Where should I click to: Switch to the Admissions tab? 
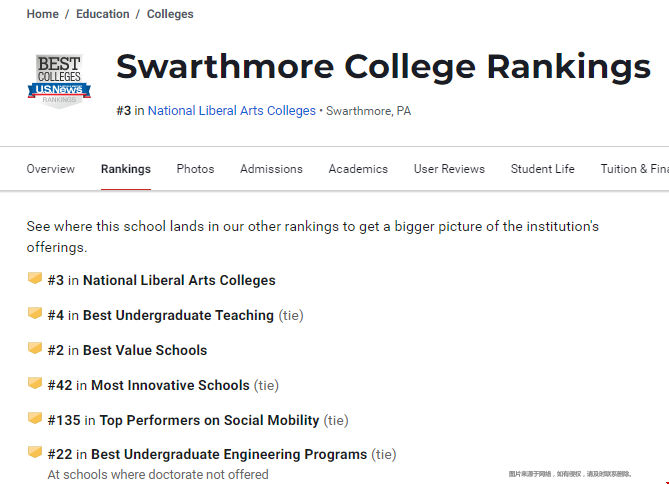pyautogui.click(x=271, y=169)
